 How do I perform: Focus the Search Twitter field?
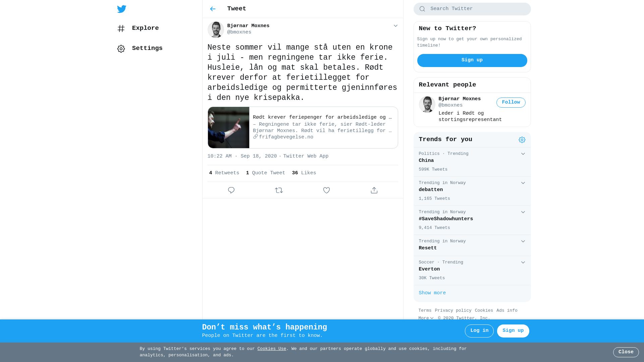coord(472,9)
